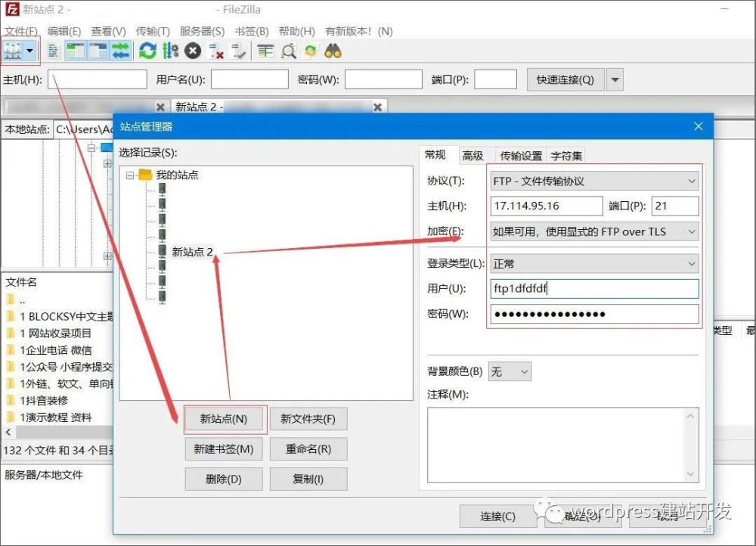Toggle the message log display
The height and width of the screenshot is (546, 756).
[x=53, y=51]
